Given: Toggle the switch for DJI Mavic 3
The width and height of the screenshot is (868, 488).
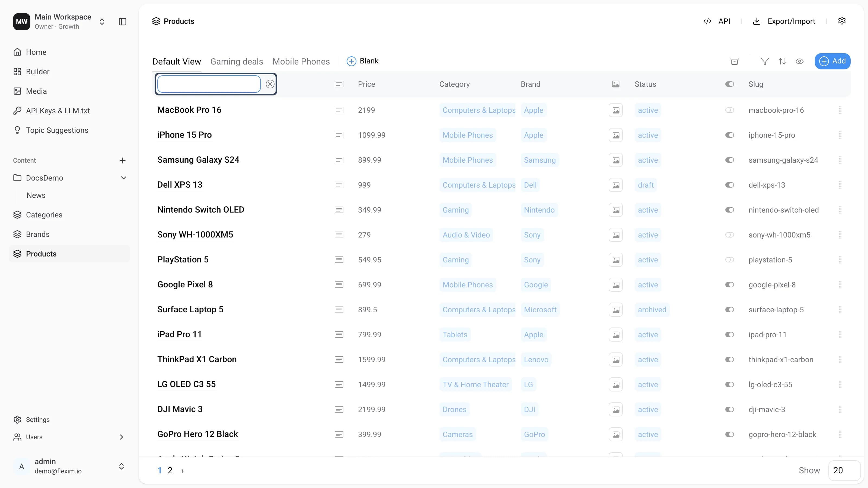Looking at the screenshot, I should (x=729, y=409).
